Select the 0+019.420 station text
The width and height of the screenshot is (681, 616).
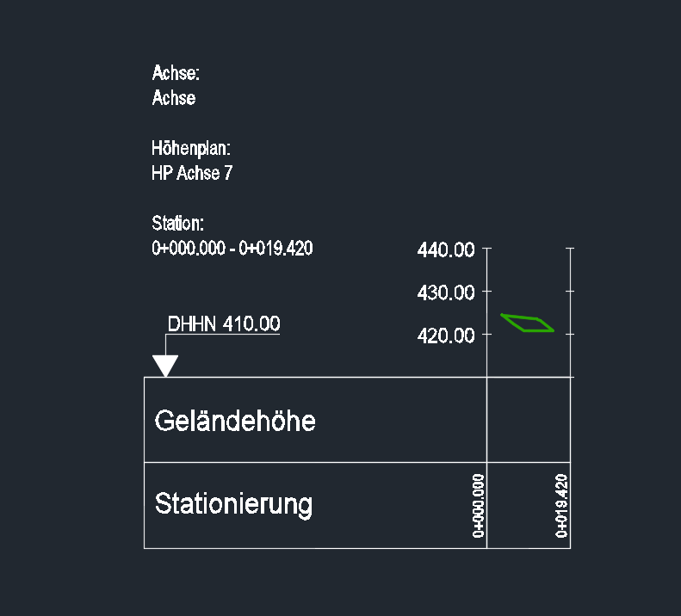pos(561,506)
